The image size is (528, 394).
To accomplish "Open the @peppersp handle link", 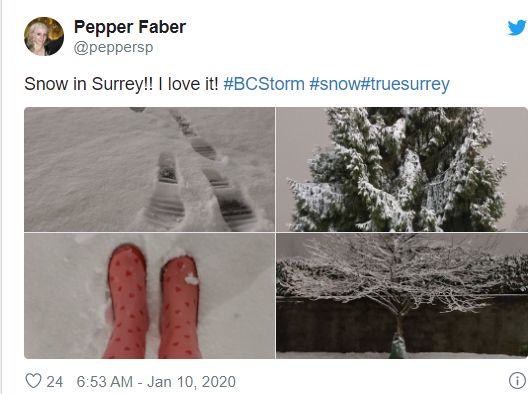I will point(113,47).
